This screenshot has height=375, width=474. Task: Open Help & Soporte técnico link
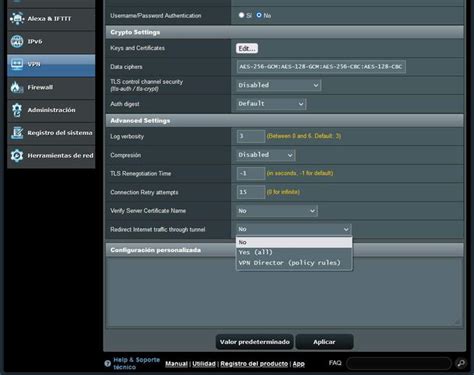(x=136, y=363)
